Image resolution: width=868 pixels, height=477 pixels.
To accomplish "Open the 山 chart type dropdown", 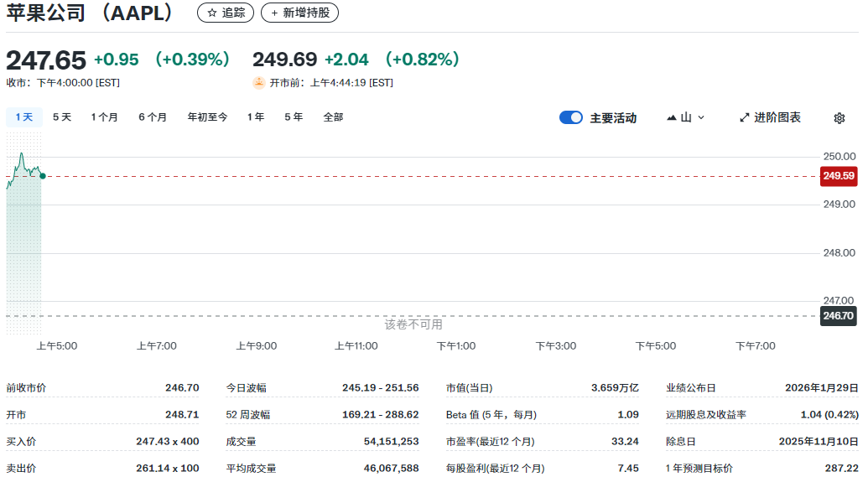I will pos(685,117).
